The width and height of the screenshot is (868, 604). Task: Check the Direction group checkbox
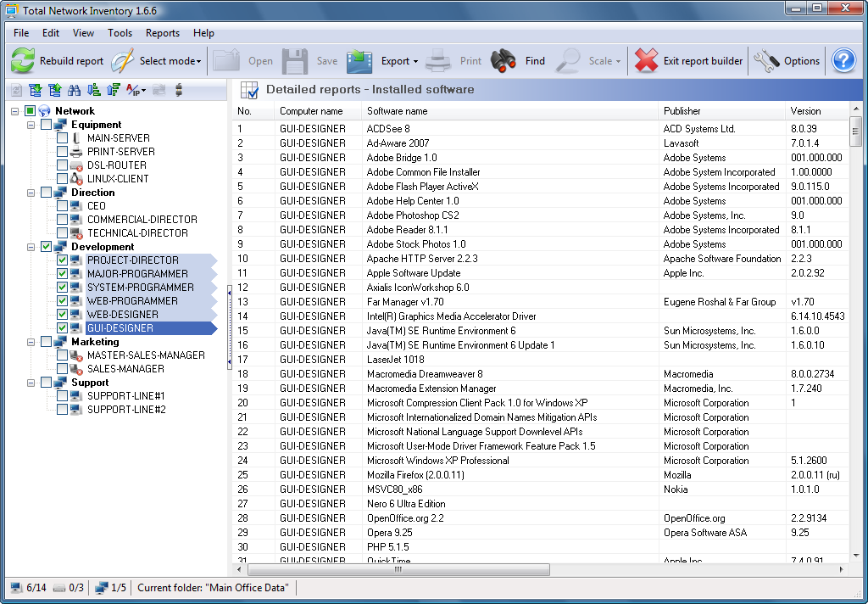(x=46, y=193)
